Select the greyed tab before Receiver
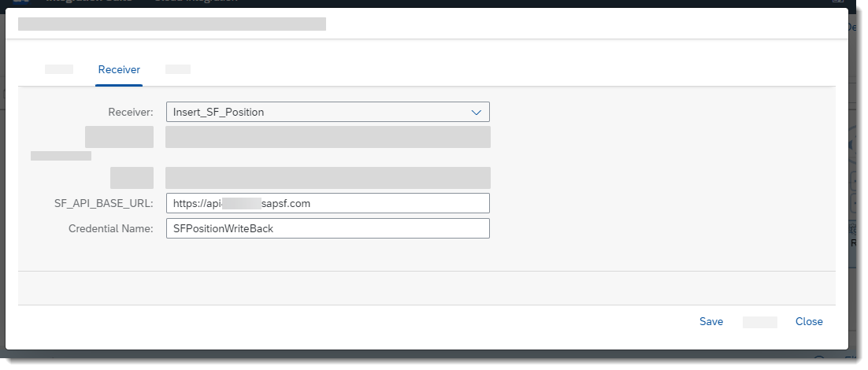This screenshot has width=868, height=370. (58, 69)
